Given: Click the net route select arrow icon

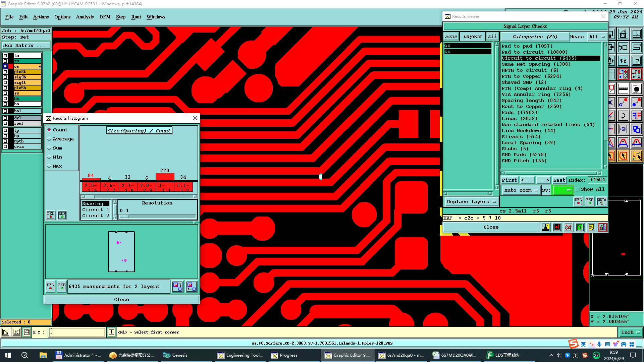Looking at the screenshot, I should pyautogui.click(x=636, y=156).
